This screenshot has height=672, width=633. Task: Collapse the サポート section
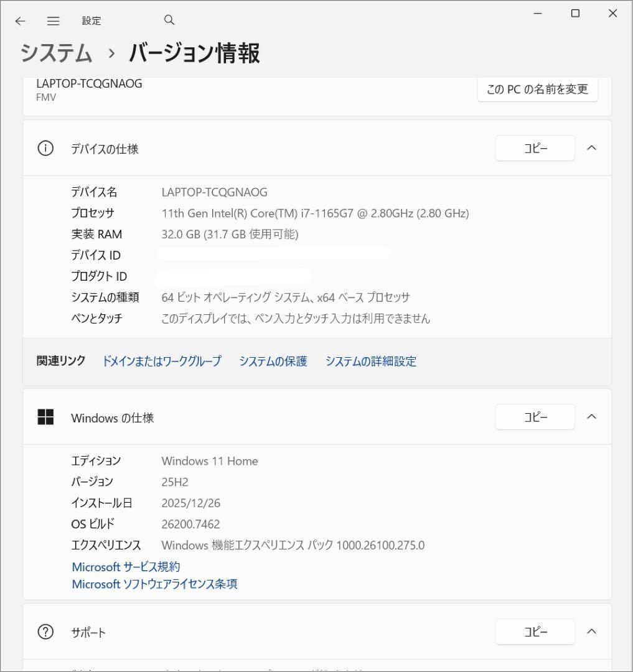click(x=591, y=632)
